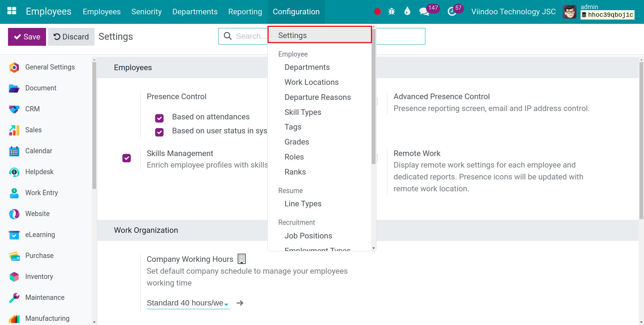This screenshot has height=325, width=644.
Task: Open the Reporting menu
Action: point(245,12)
